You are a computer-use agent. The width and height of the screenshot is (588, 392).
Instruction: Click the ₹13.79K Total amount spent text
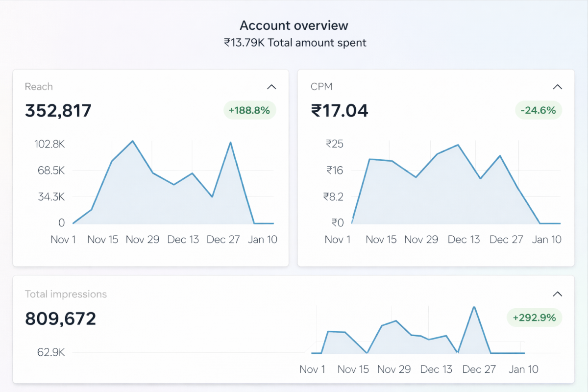295,43
